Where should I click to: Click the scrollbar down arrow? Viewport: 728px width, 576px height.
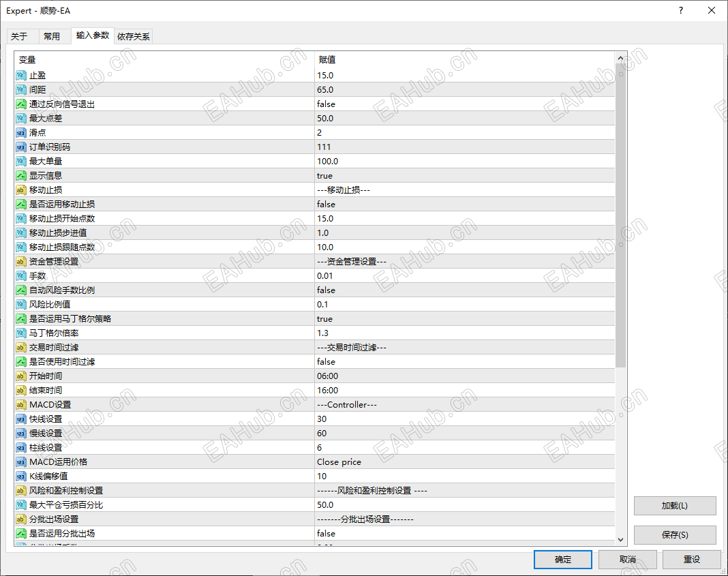point(620,539)
